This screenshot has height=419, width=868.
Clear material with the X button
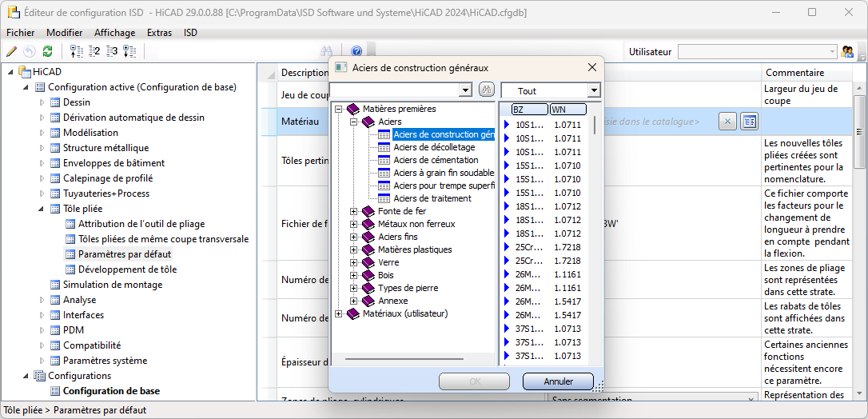(x=728, y=122)
